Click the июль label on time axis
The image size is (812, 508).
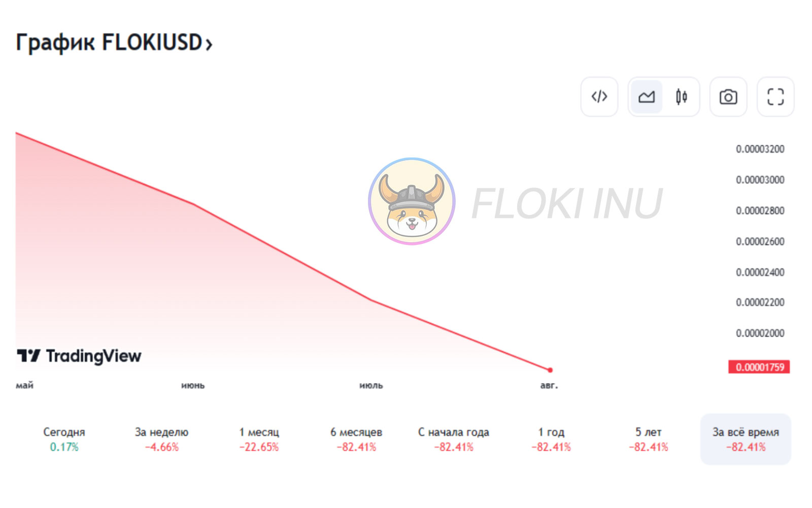click(x=371, y=386)
